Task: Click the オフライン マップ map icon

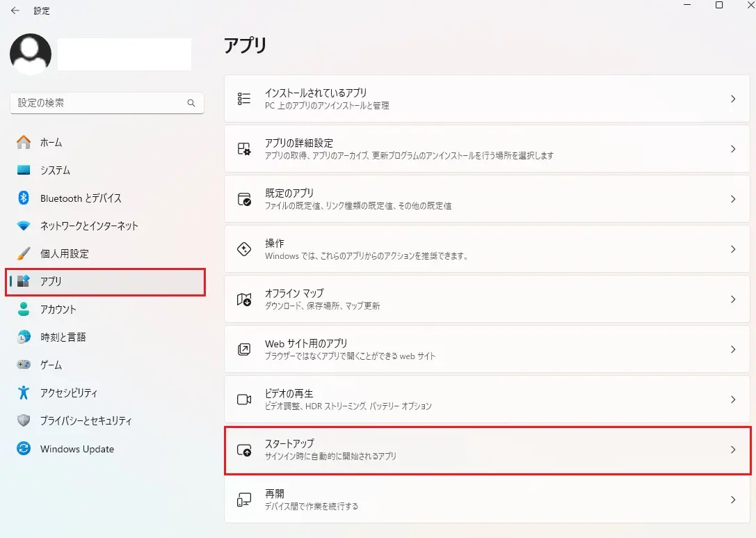Action: 244,299
